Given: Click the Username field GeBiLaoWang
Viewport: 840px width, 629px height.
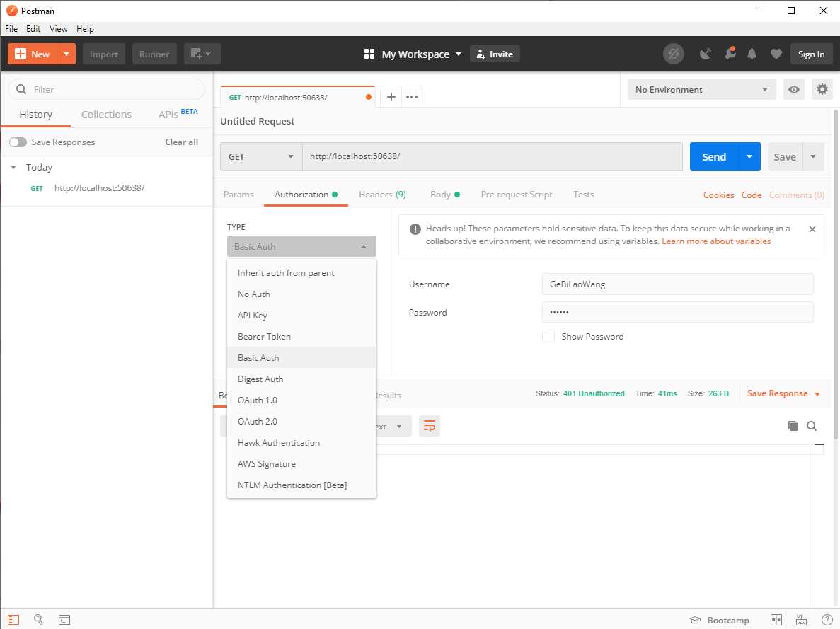Looking at the screenshot, I should point(678,284).
